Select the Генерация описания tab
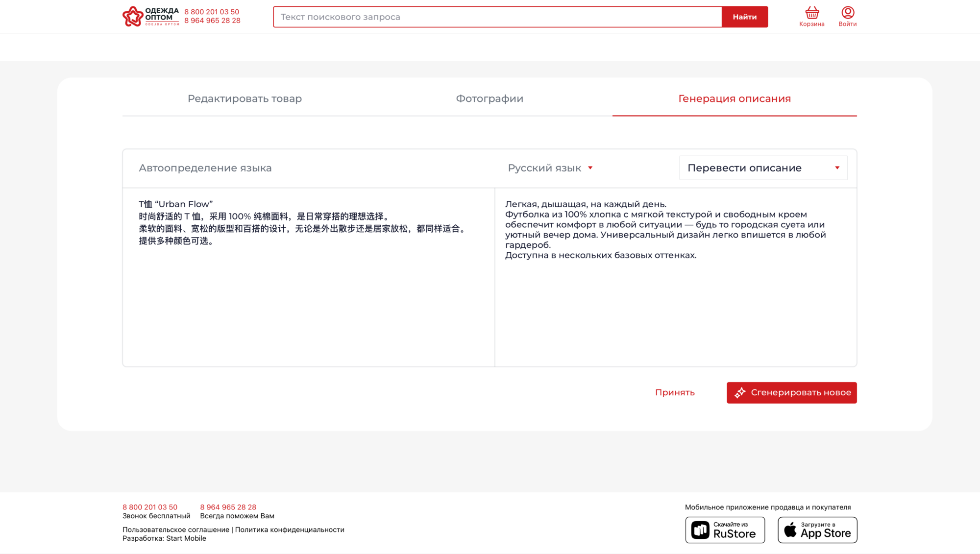The width and height of the screenshot is (980, 554). (x=734, y=98)
